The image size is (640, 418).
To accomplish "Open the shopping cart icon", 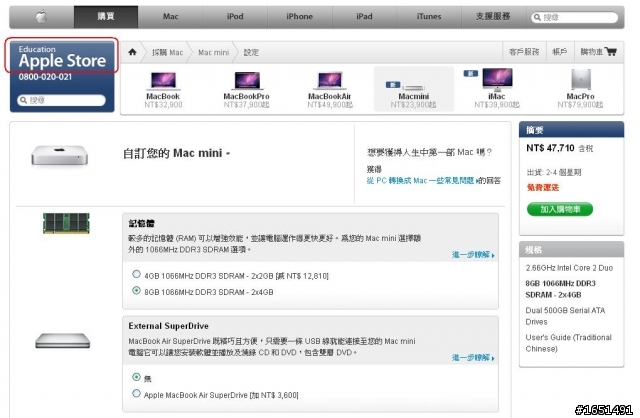I will coord(611,52).
